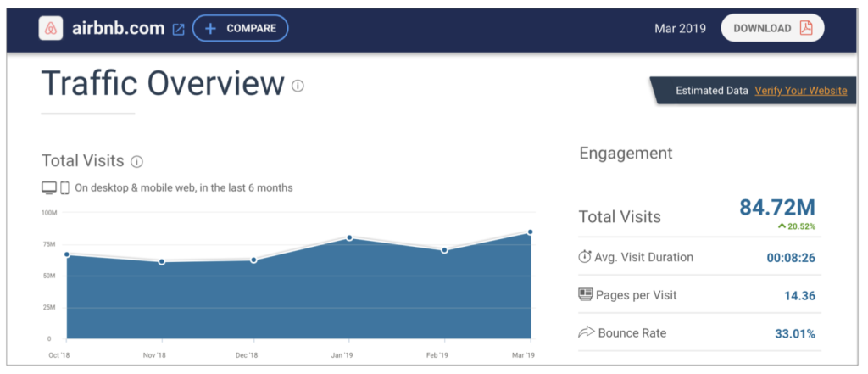This screenshot has width=868, height=374.
Task: Click info icon beside Total Visits heading
Action: coord(136,162)
